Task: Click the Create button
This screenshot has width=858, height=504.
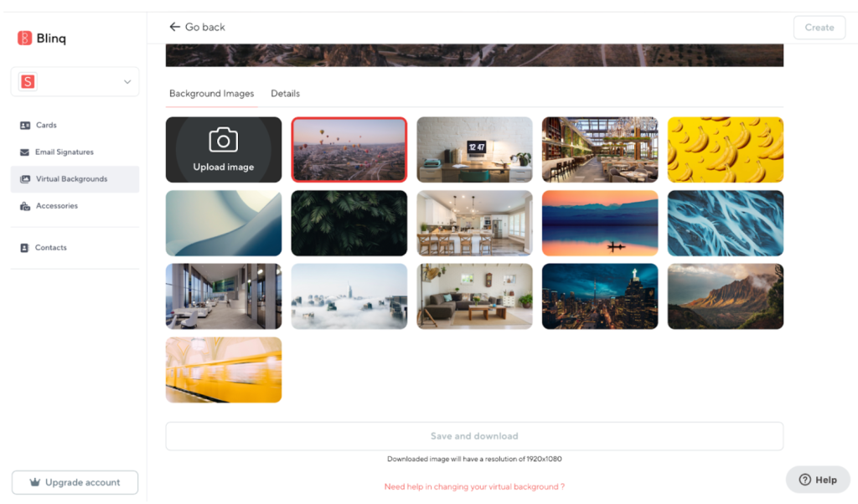Action: tap(819, 28)
